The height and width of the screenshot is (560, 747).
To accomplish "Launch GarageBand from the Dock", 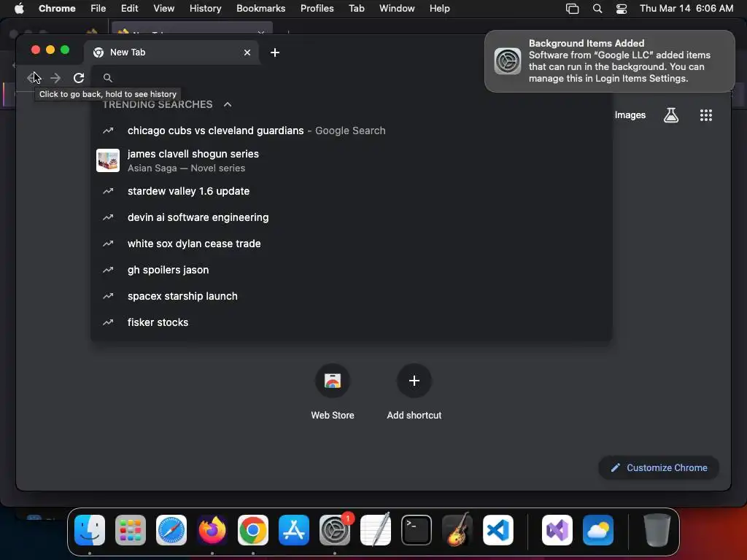I will pos(457,529).
